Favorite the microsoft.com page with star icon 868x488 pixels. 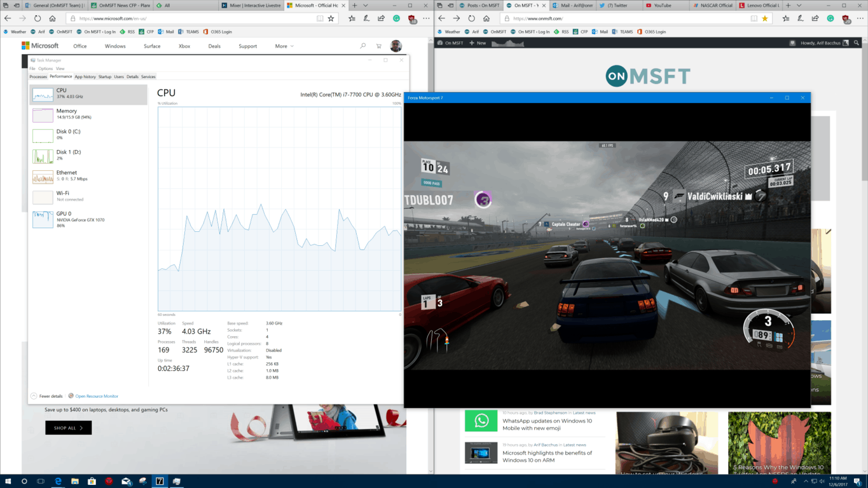tap(331, 18)
